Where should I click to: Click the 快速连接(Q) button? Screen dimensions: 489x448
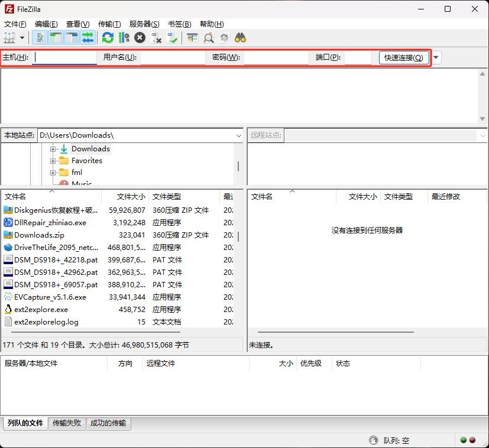click(403, 58)
